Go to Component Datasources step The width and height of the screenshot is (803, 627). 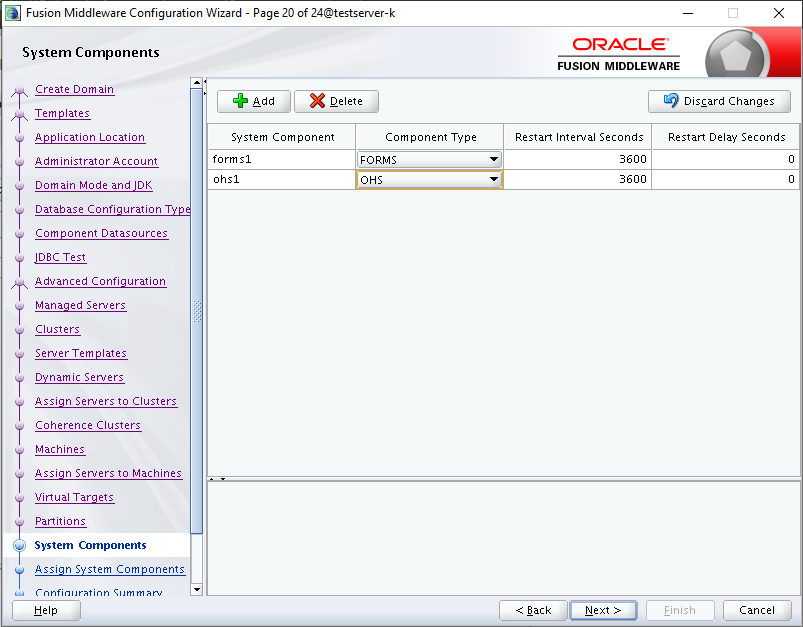(101, 233)
